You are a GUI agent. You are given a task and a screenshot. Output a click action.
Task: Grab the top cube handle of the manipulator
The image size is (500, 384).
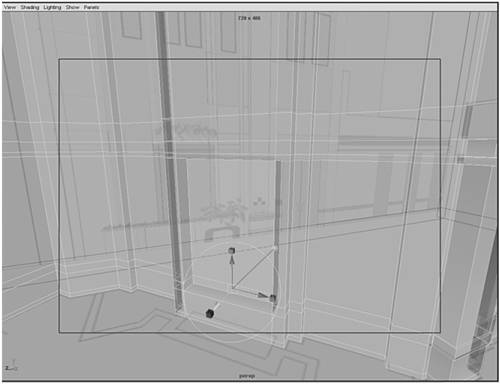(232, 250)
